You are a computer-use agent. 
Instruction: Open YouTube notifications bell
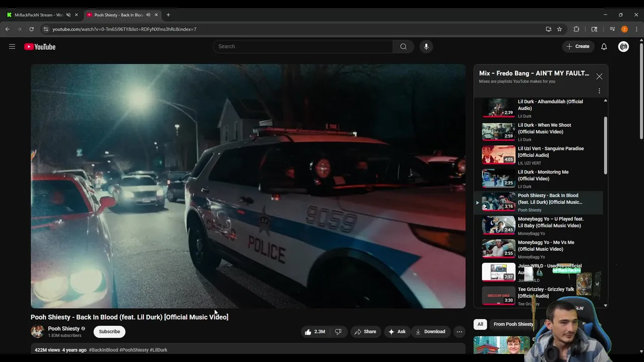[x=604, y=46]
